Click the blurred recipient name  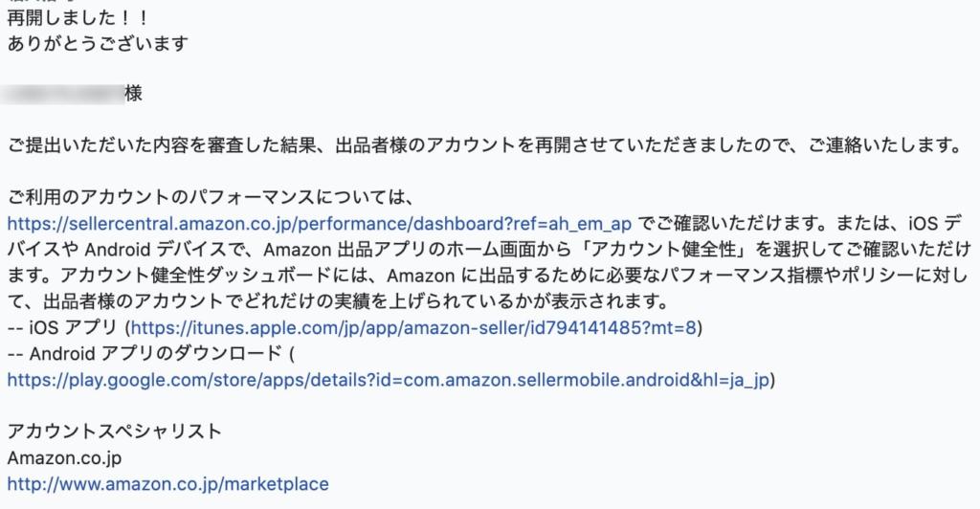(x=62, y=94)
